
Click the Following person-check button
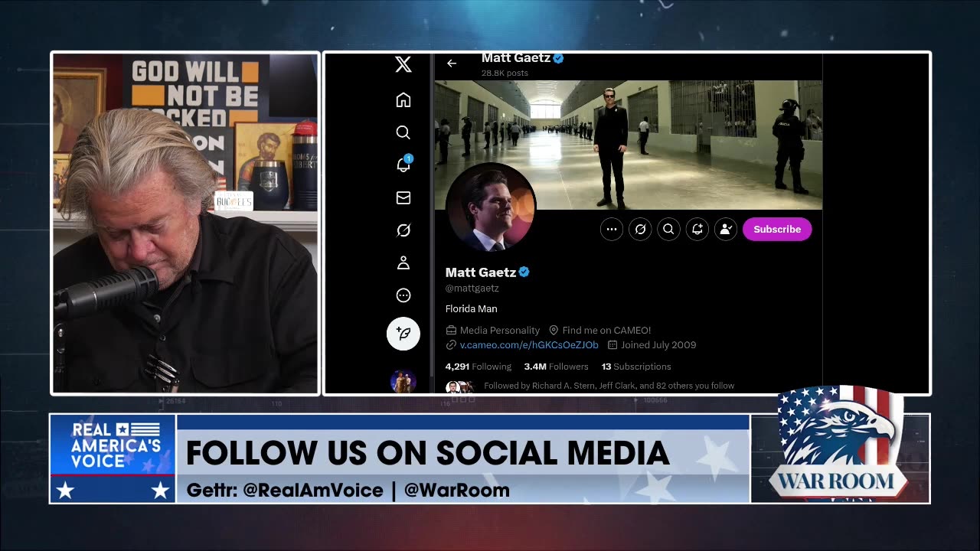[726, 229]
